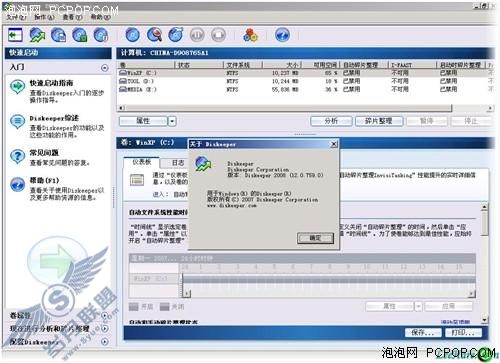
Task: Click the 分析 button
Action: 331,121
